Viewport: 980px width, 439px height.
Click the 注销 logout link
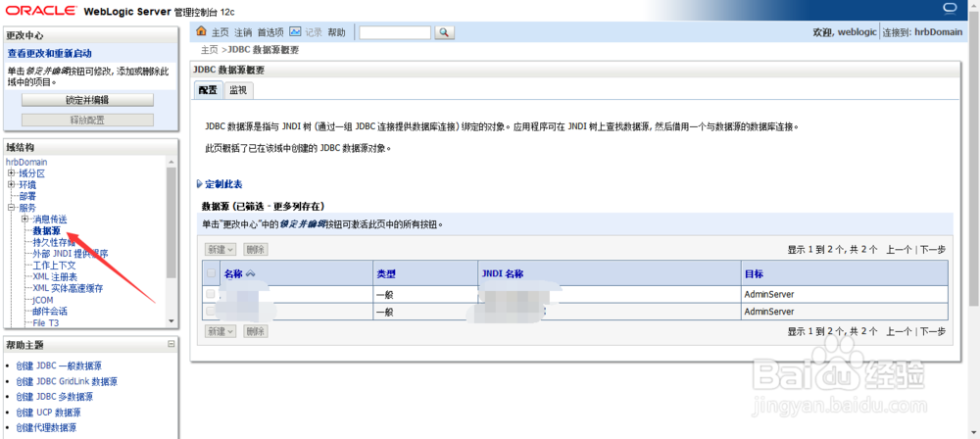243,32
